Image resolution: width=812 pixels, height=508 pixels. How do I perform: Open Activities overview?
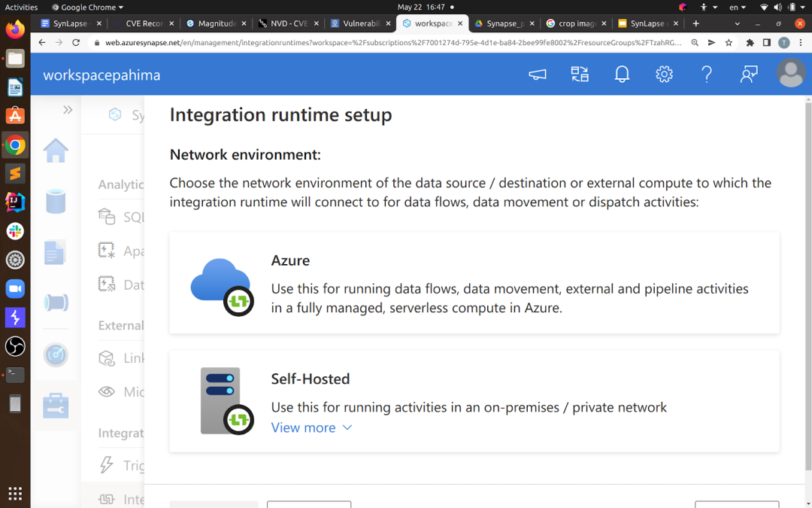[x=21, y=8]
